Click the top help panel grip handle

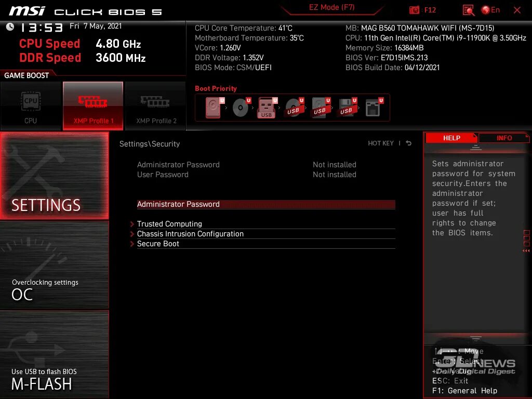[475, 148]
